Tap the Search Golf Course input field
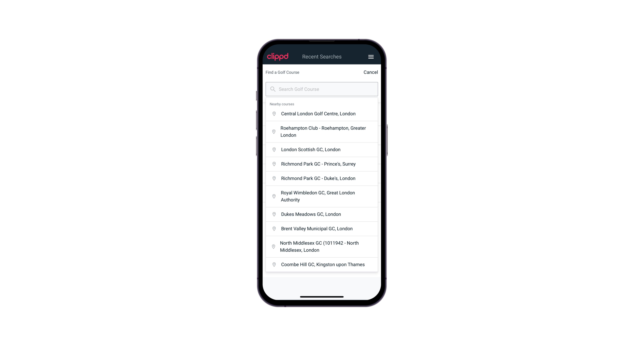This screenshot has width=644, height=346. 322,89
